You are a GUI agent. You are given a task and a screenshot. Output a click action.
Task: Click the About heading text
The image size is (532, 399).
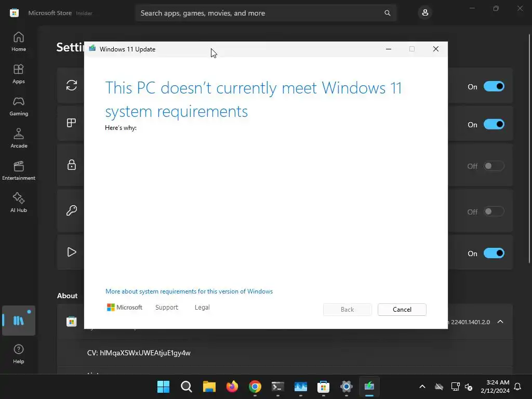(x=67, y=296)
